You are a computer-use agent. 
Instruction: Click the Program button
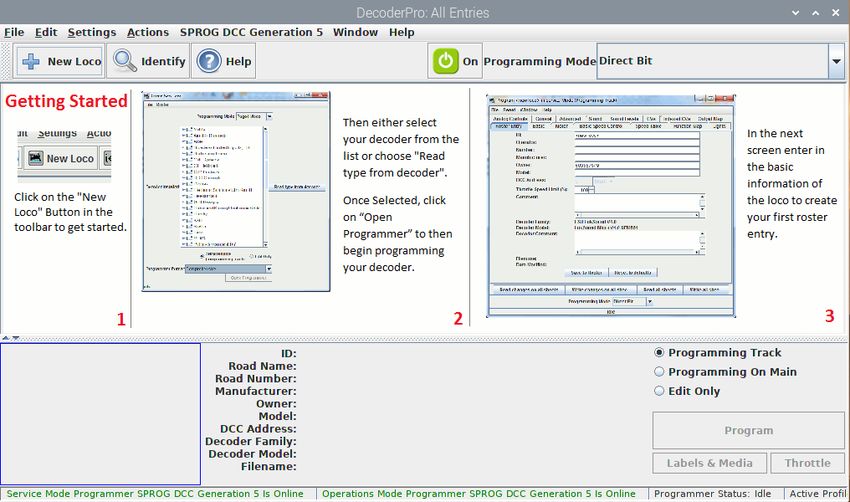(x=749, y=430)
